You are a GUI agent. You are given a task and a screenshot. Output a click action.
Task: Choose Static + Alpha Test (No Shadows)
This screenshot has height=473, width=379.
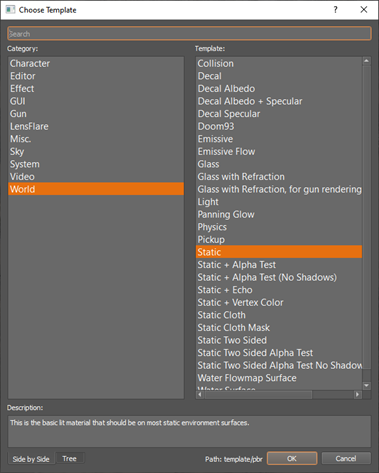pos(279,277)
